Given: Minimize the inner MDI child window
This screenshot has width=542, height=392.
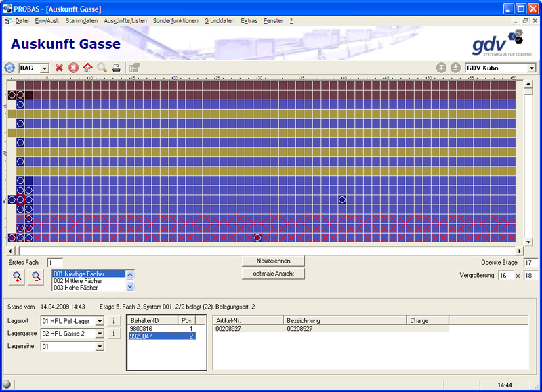Looking at the screenshot, I should (516, 21).
